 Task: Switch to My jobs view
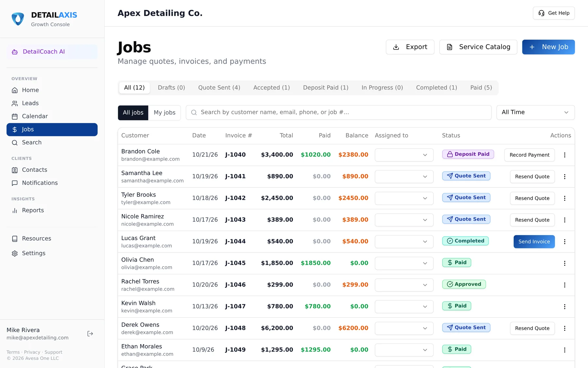[x=165, y=113]
